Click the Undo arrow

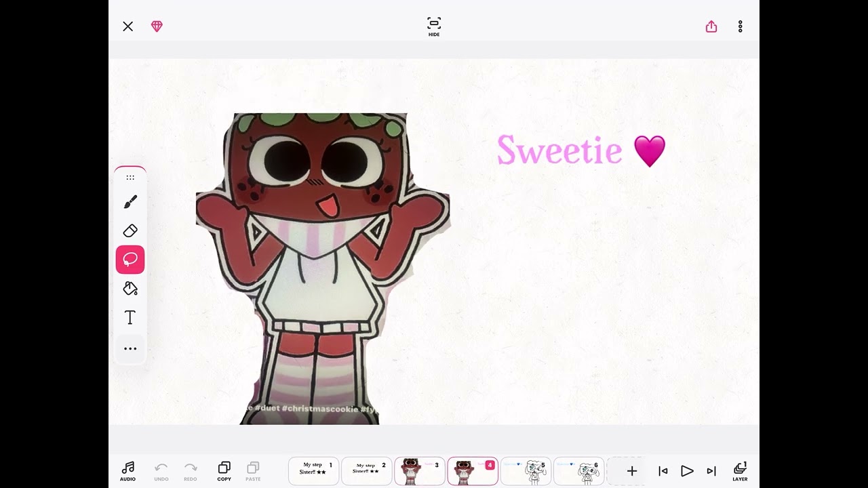point(161,471)
